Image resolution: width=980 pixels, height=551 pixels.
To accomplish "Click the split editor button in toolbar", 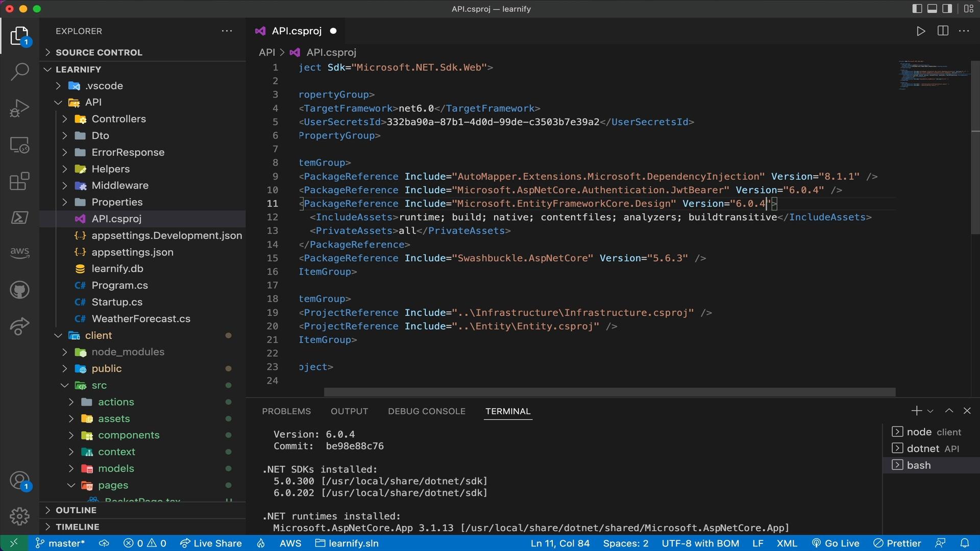I will (x=943, y=31).
